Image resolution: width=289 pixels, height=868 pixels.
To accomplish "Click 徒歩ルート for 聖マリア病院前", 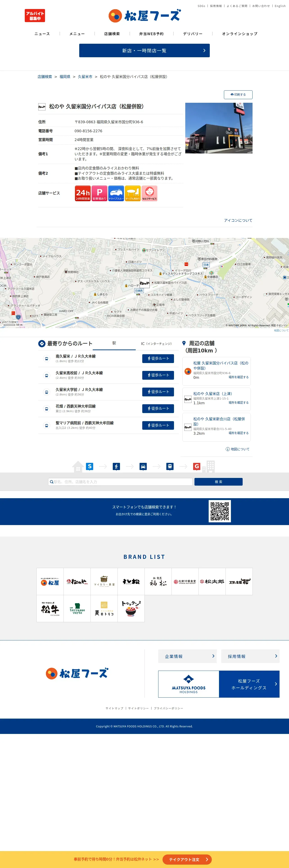I will pos(158,426).
